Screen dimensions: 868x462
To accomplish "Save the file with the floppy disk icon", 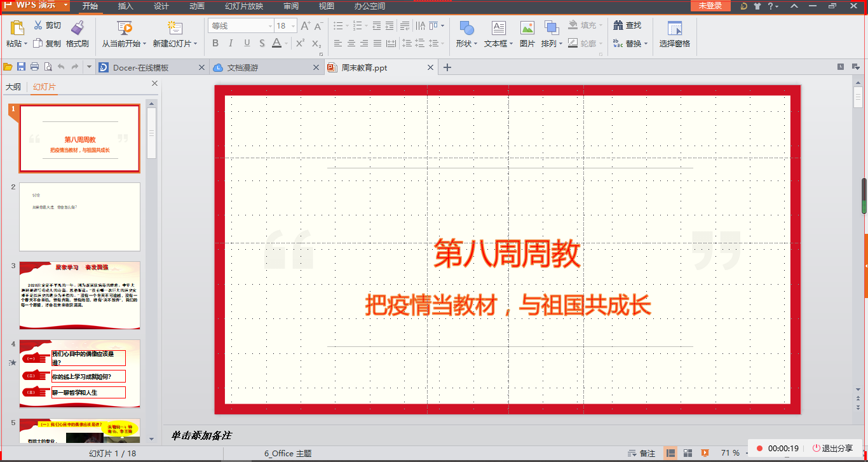I will (x=21, y=67).
